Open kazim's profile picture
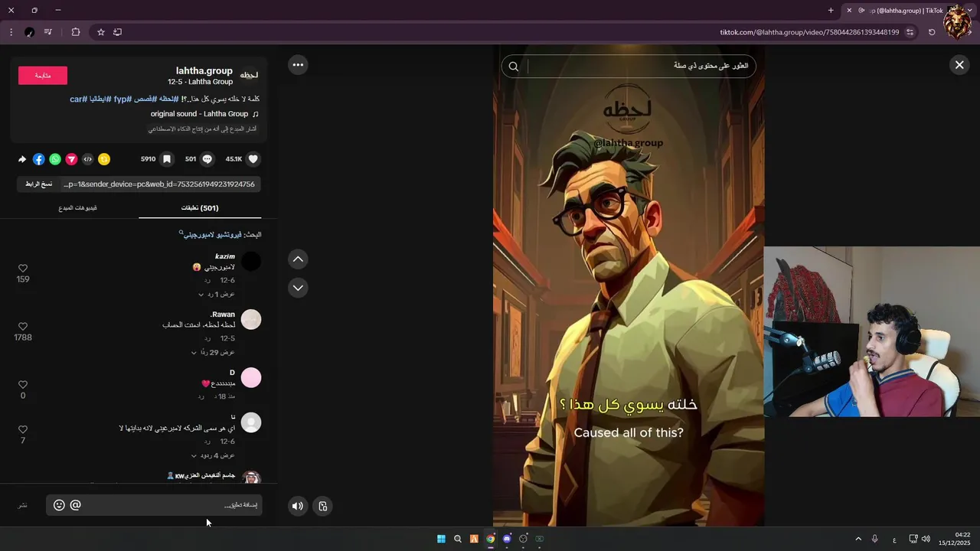980x551 pixels. 251,262
